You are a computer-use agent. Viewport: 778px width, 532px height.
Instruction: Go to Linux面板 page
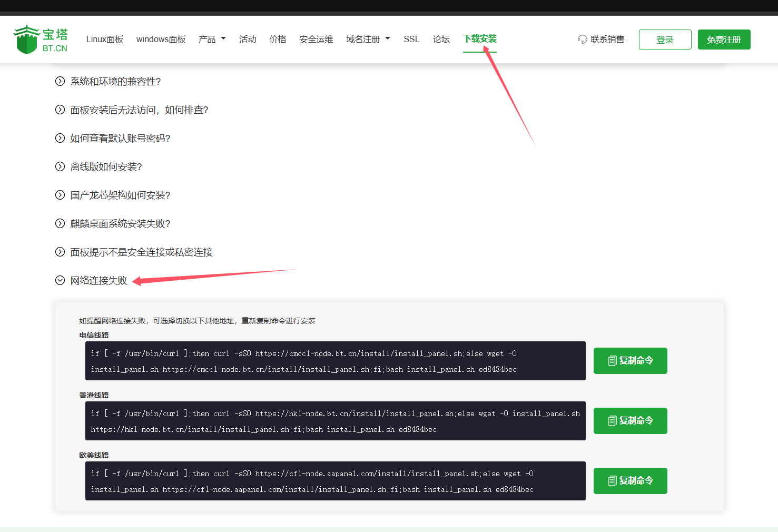105,40
